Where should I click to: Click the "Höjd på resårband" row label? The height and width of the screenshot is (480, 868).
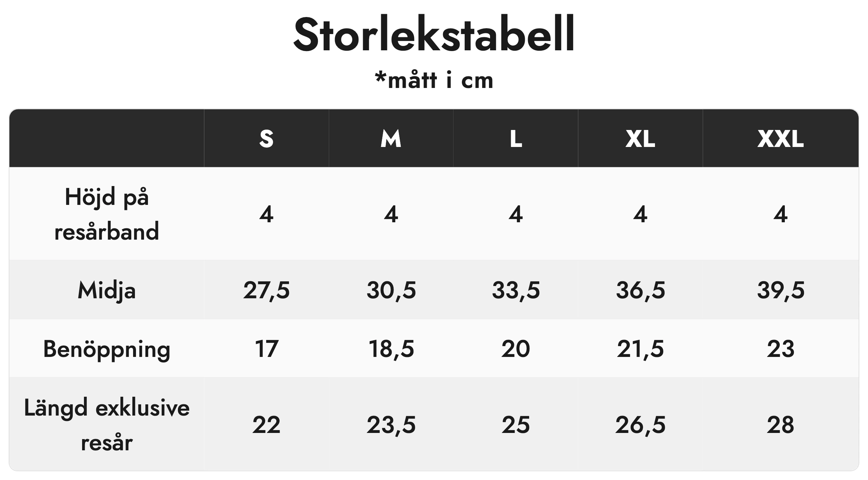[x=107, y=214]
